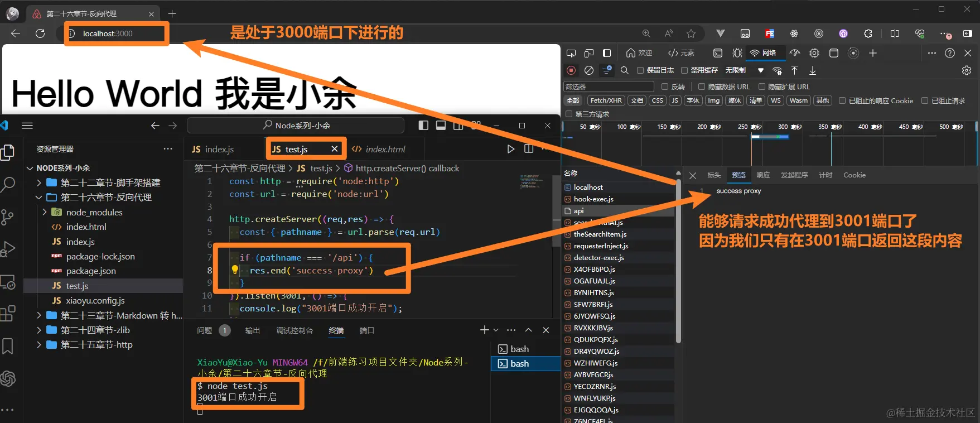The height and width of the screenshot is (423, 980).
Task: Click the 筛选器 filter input field
Action: (x=609, y=86)
